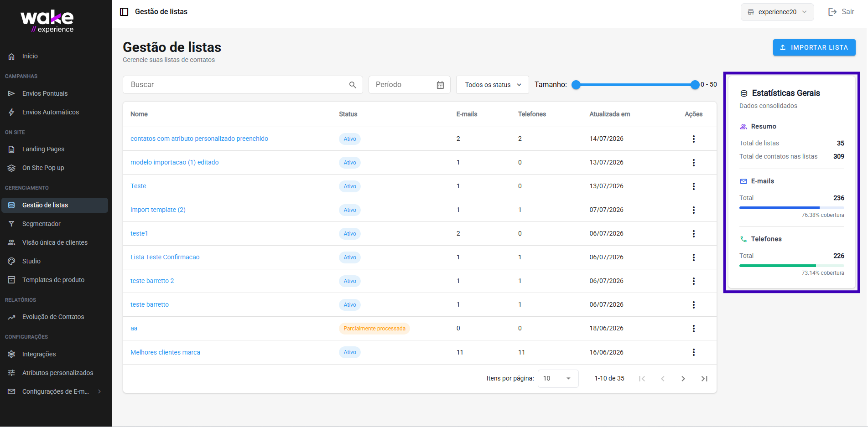Click the IMPORTAR LISTA button
Screen dimensions: 868x427
(814, 47)
